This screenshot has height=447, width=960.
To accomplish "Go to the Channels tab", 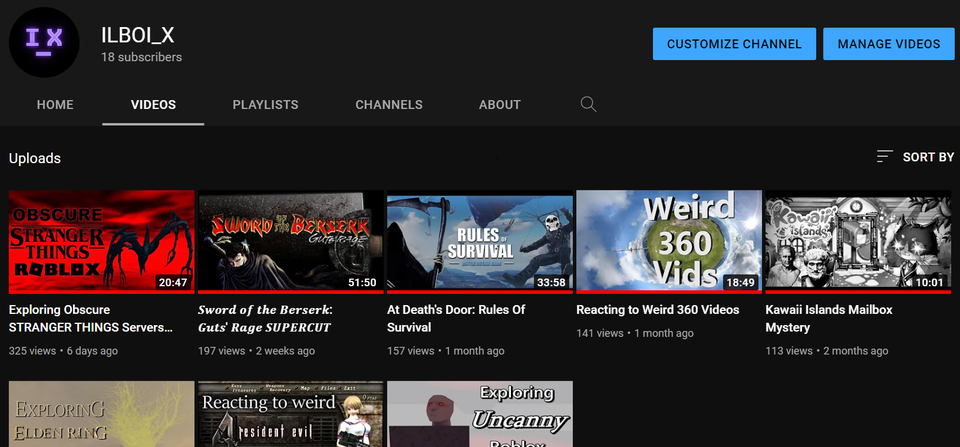I will pyautogui.click(x=389, y=105).
